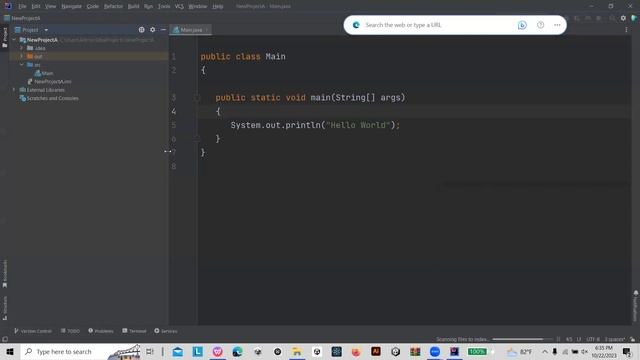Image resolution: width=640 pixels, height=360 pixels.
Task: Place cursor on the println Hello World line
Action: (315, 125)
